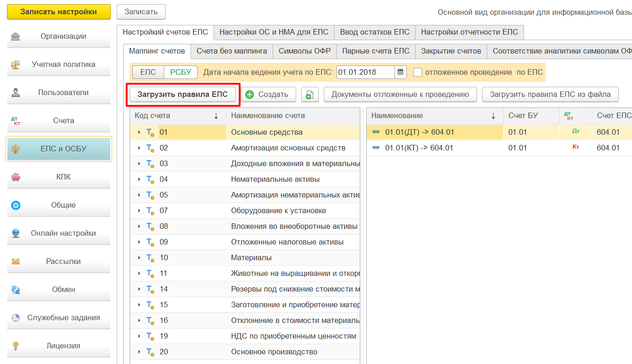
Task: Click the Счет БУ column header
Action: [x=531, y=116]
